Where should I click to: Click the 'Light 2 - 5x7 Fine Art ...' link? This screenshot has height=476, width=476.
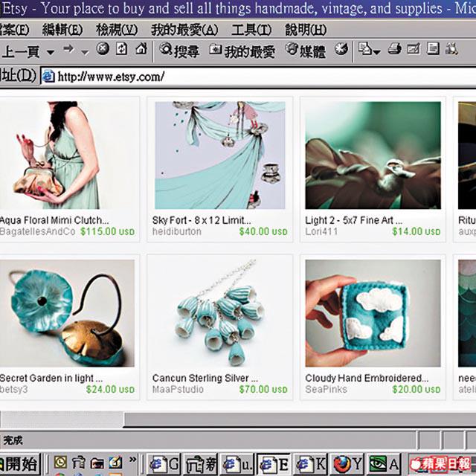354,220
